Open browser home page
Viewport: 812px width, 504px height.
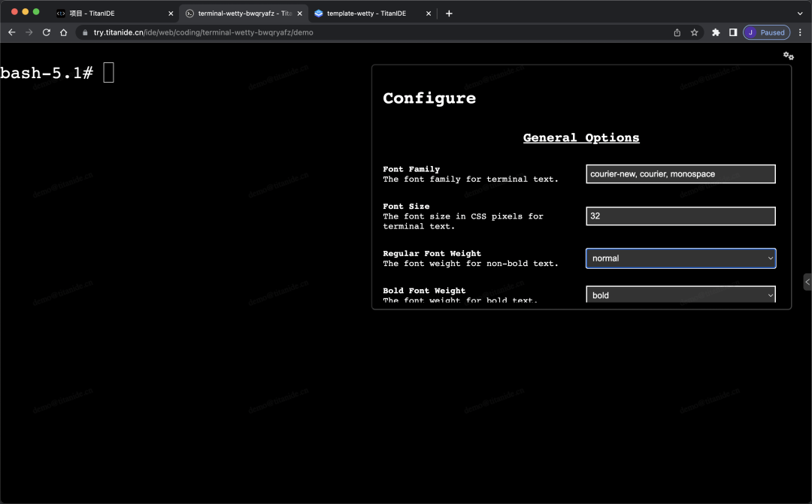tap(63, 32)
